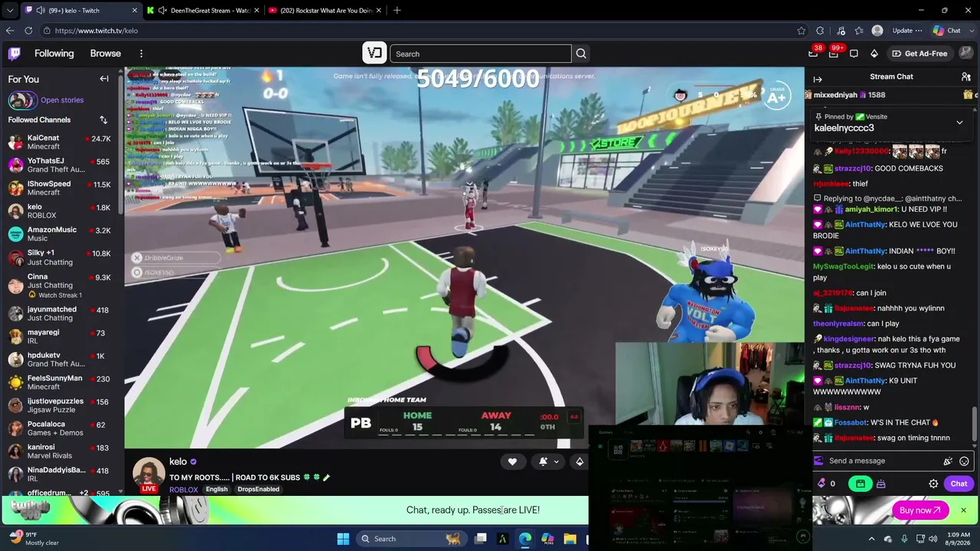Expand the Copilot Chat sidebar dropdown arrow

click(970, 31)
